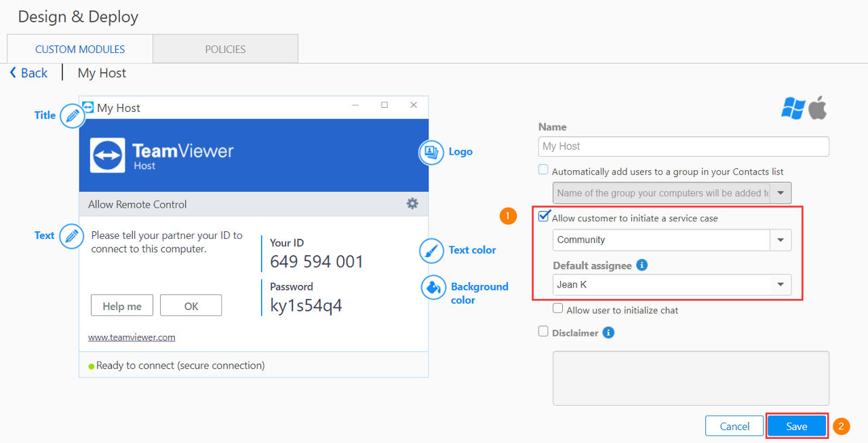Show Default assignee info tooltip icon
Image resolution: width=868 pixels, height=443 pixels.
point(642,265)
